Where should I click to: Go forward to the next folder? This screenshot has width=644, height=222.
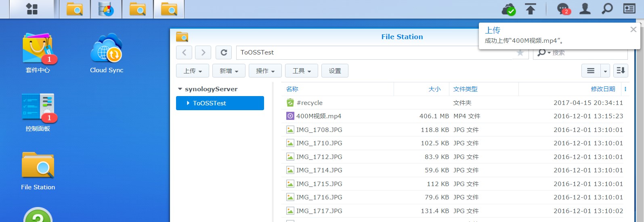coord(203,52)
